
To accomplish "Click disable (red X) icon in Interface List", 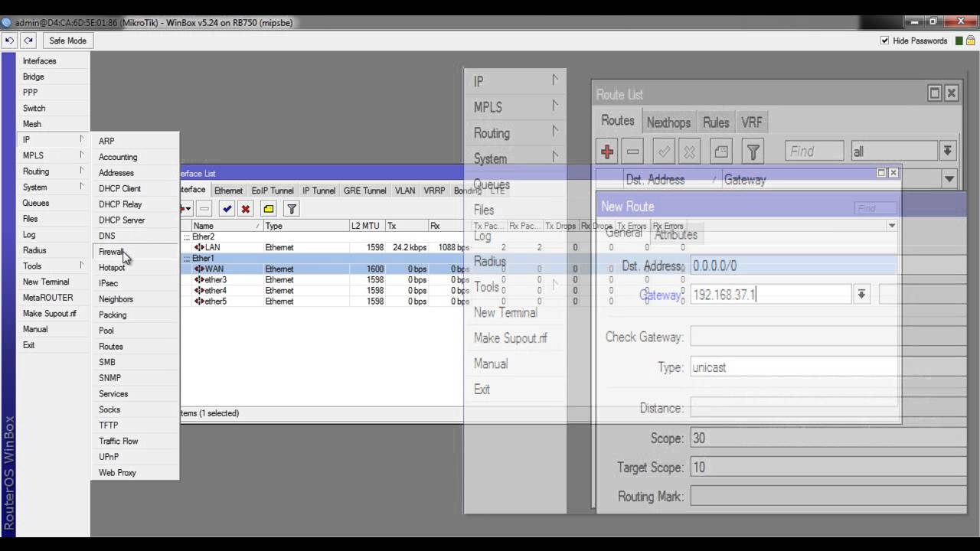I will 245,208.
